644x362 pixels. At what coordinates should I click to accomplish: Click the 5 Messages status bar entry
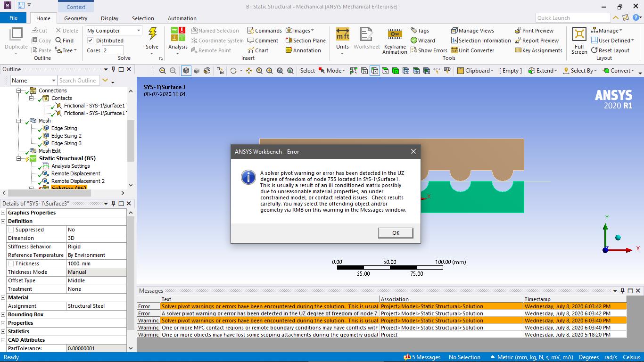422,357
